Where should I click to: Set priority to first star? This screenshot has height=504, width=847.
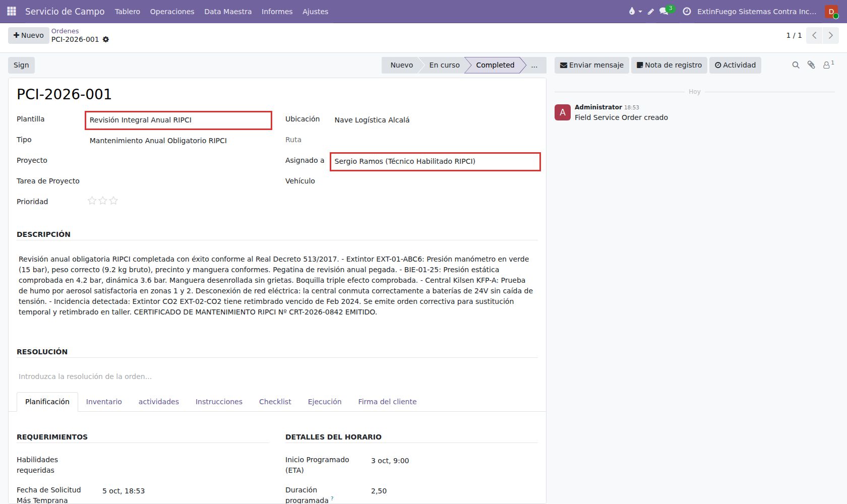pos(92,201)
